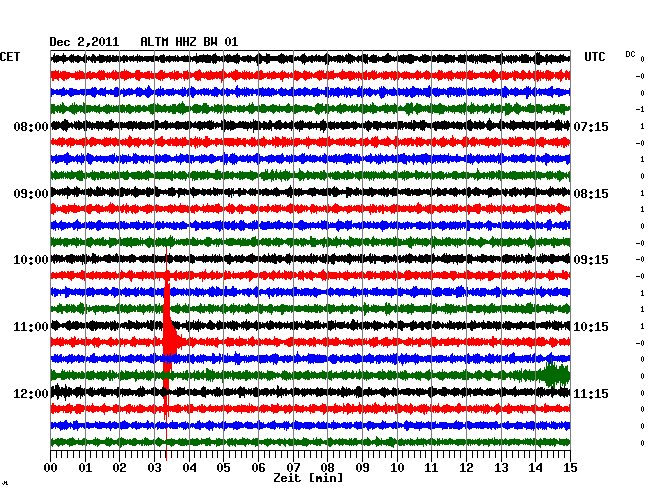
Task: Click the '09' minute axis label
Action: click(x=362, y=468)
